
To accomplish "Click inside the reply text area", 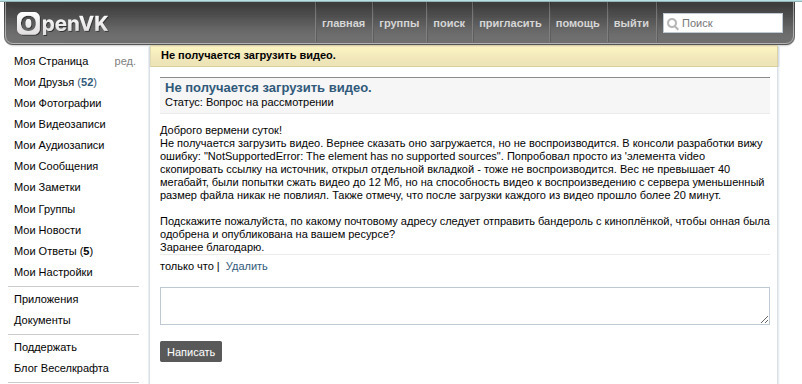I will pos(464,306).
